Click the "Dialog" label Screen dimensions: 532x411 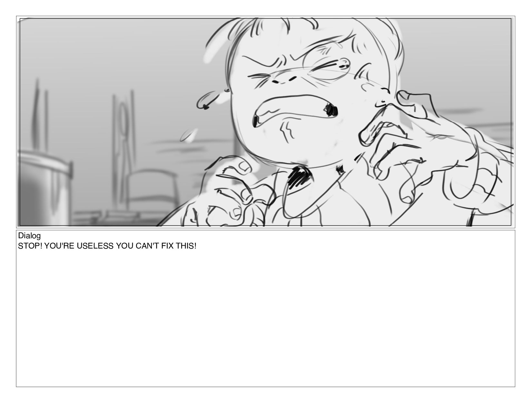[x=29, y=236]
